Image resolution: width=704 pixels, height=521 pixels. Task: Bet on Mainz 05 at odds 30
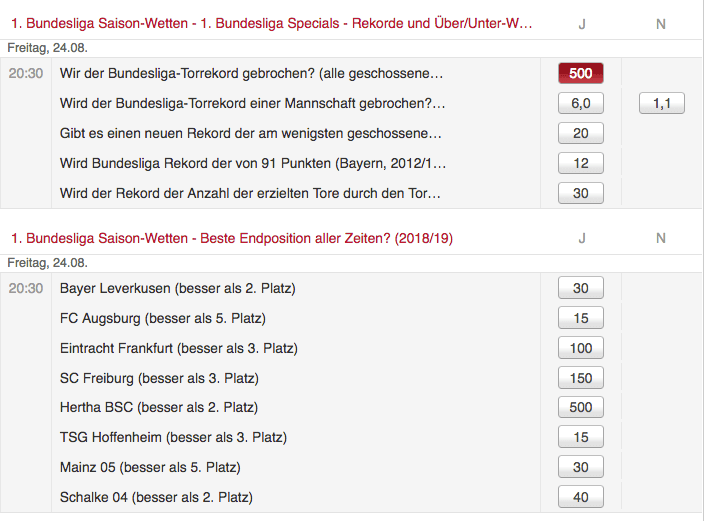581,467
